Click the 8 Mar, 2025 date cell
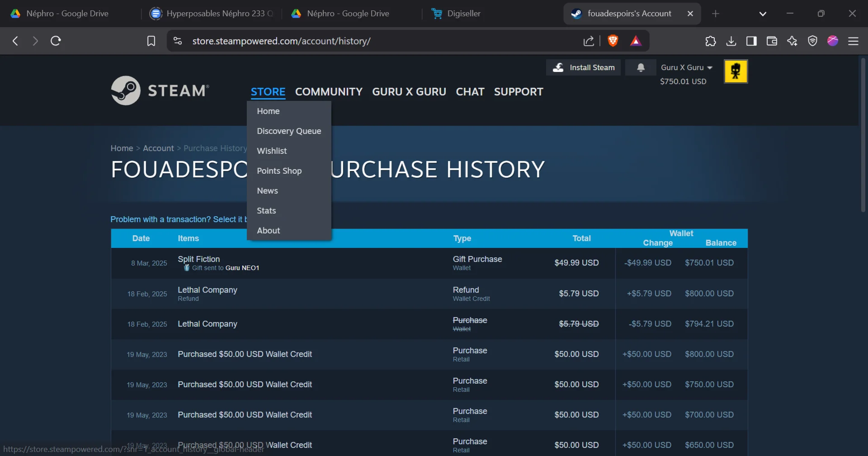Screen dimensions: 868x456 pyautogui.click(x=149, y=263)
